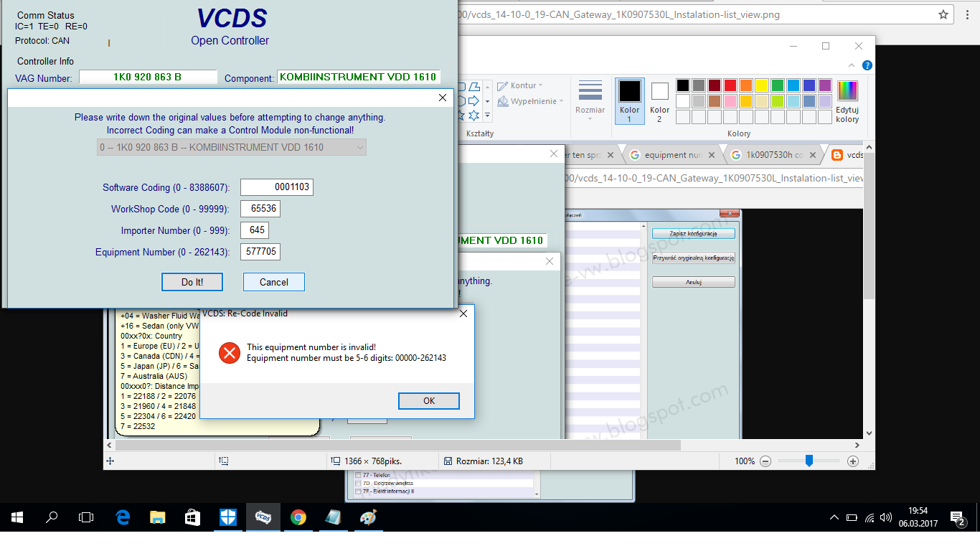980x551 pixels.
Task: Close the Re-Code Invalid error dialog
Action: click(463, 314)
